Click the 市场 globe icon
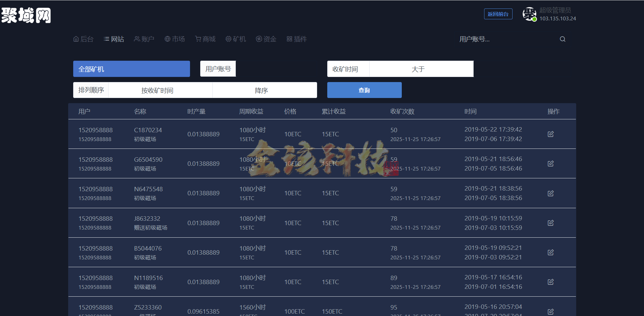 tap(167, 39)
